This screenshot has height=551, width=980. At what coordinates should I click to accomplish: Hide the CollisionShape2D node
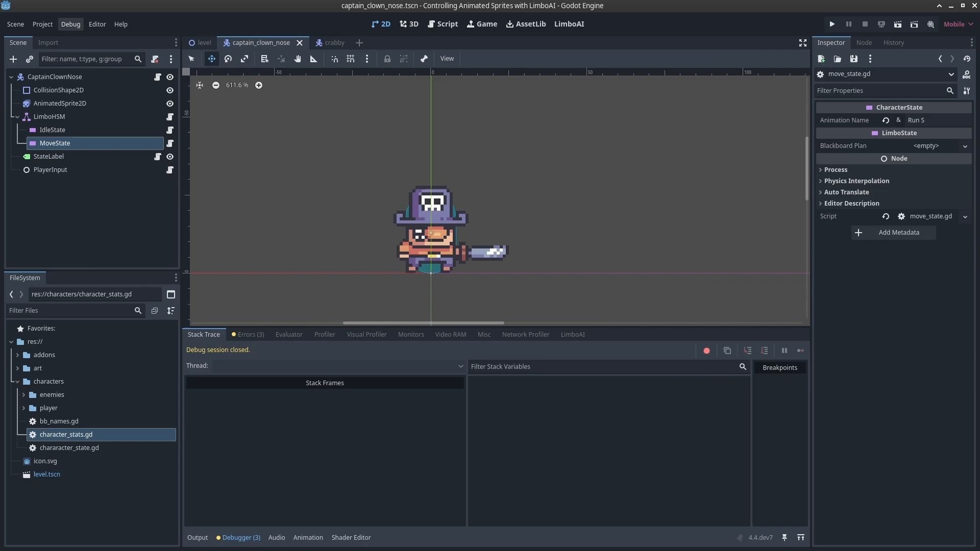point(170,90)
